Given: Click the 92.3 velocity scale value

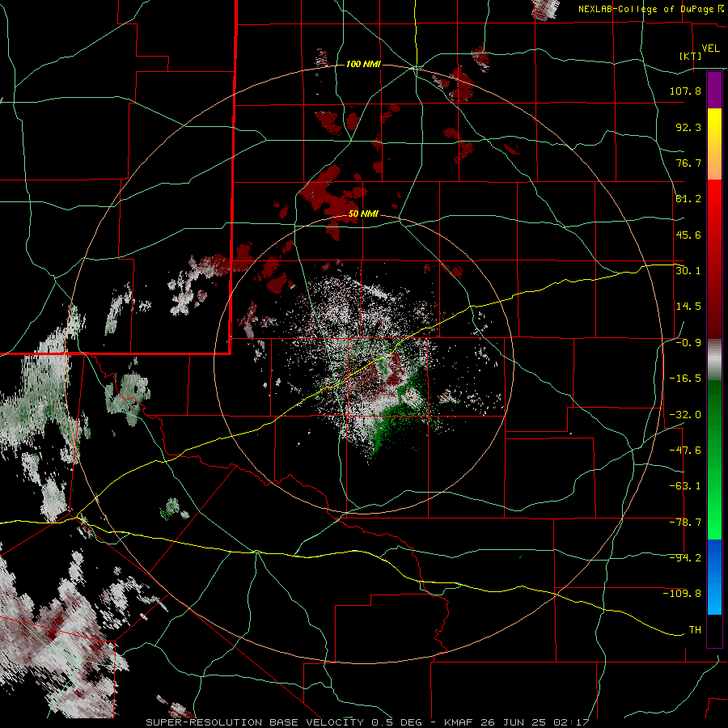Looking at the screenshot, I should click(x=688, y=127).
